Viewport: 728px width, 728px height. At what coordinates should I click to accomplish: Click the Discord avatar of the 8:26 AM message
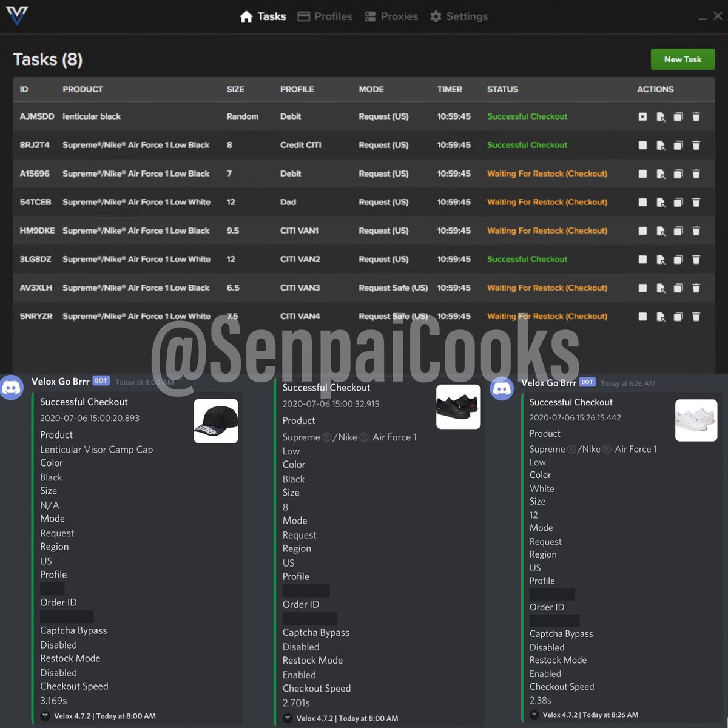click(x=502, y=388)
